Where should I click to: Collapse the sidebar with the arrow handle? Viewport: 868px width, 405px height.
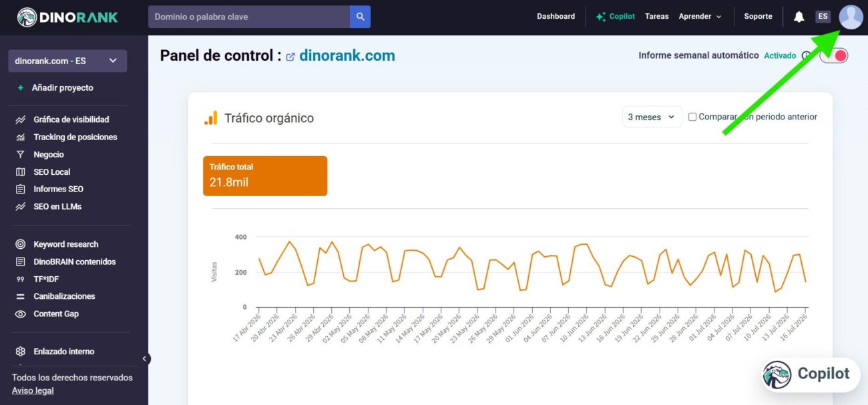coord(145,359)
